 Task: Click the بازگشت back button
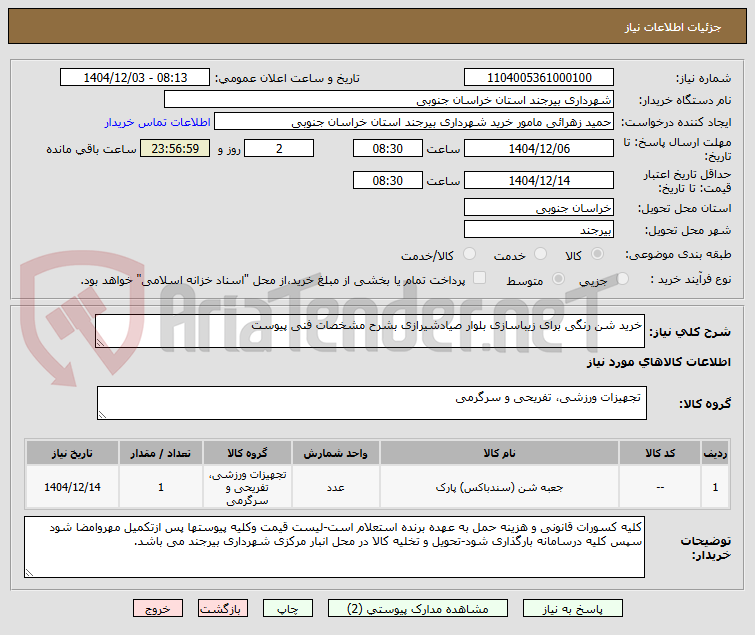(x=222, y=609)
